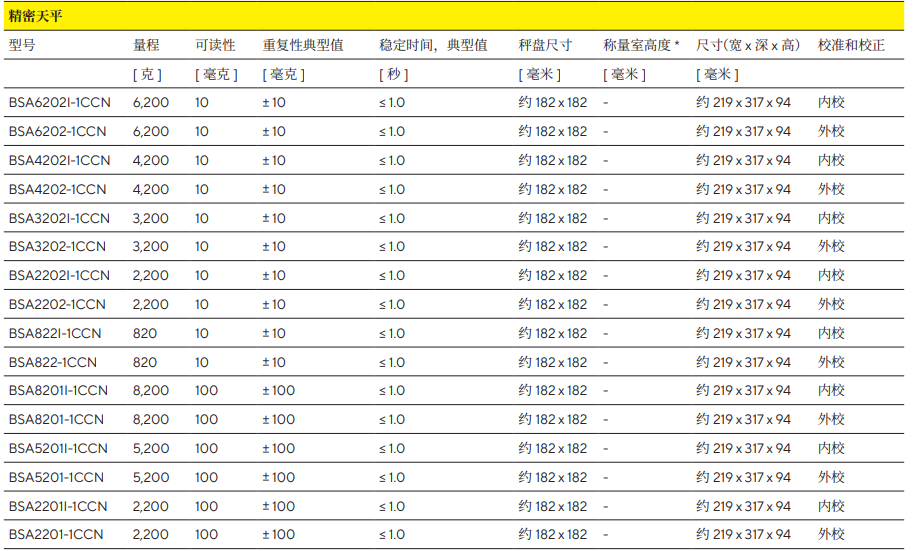Select the 型号 column header
The height and width of the screenshot is (551, 917).
coord(22,45)
